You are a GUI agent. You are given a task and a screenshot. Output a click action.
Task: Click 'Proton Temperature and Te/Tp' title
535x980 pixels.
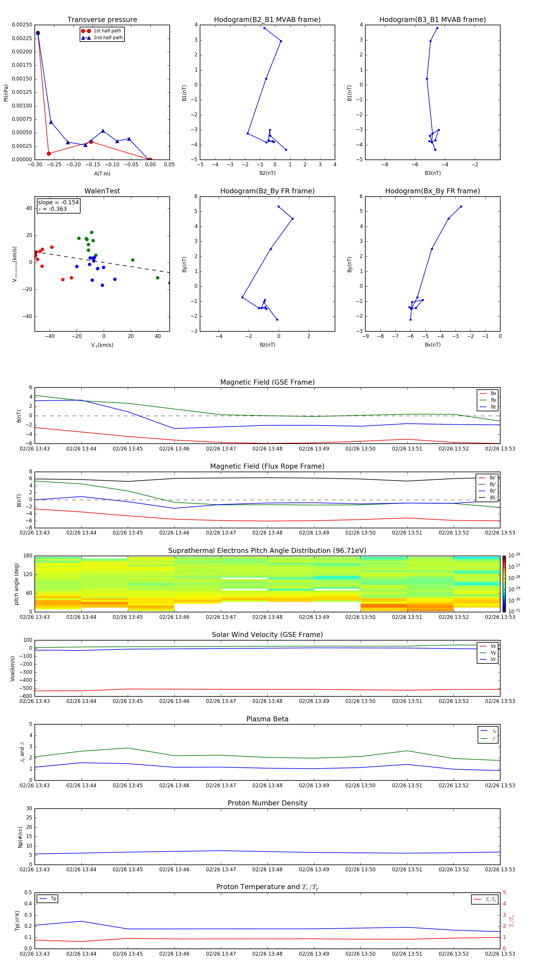(267, 887)
